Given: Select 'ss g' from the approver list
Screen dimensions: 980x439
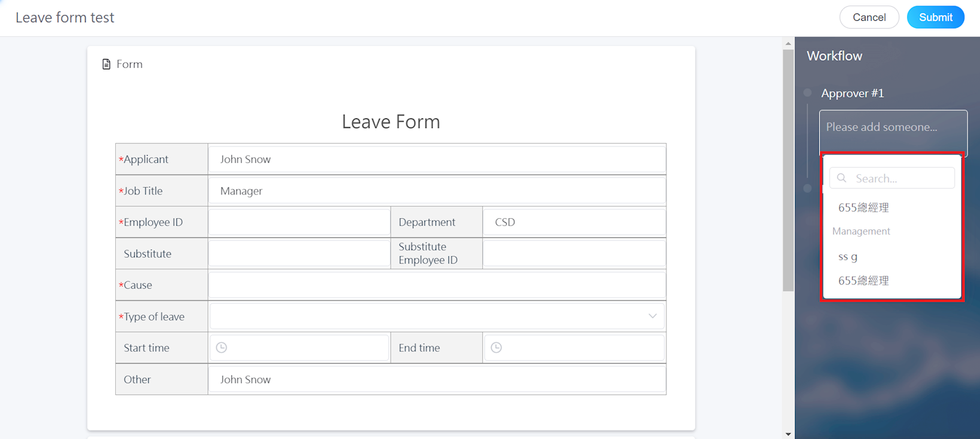Looking at the screenshot, I should [x=848, y=257].
